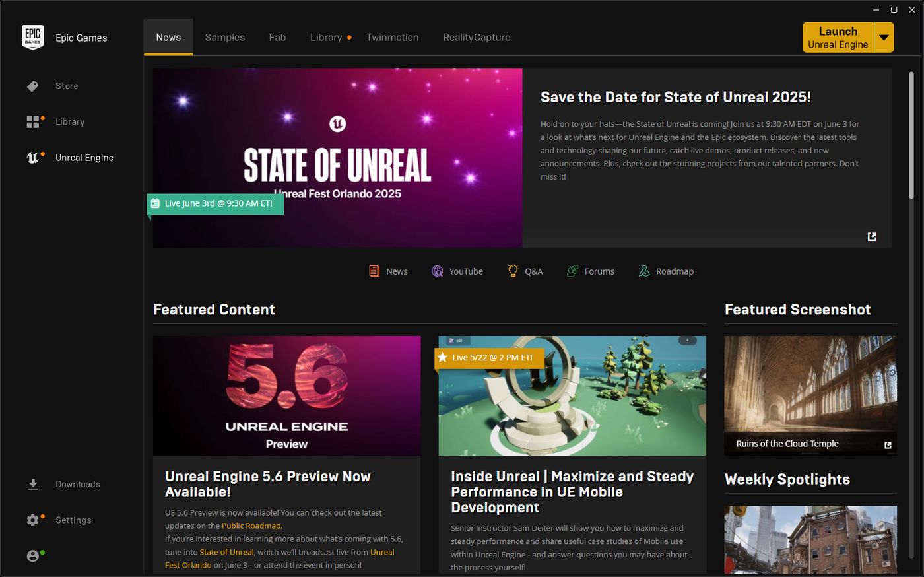
Task: Switch to the Twinmotion tab
Action: (x=392, y=37)
